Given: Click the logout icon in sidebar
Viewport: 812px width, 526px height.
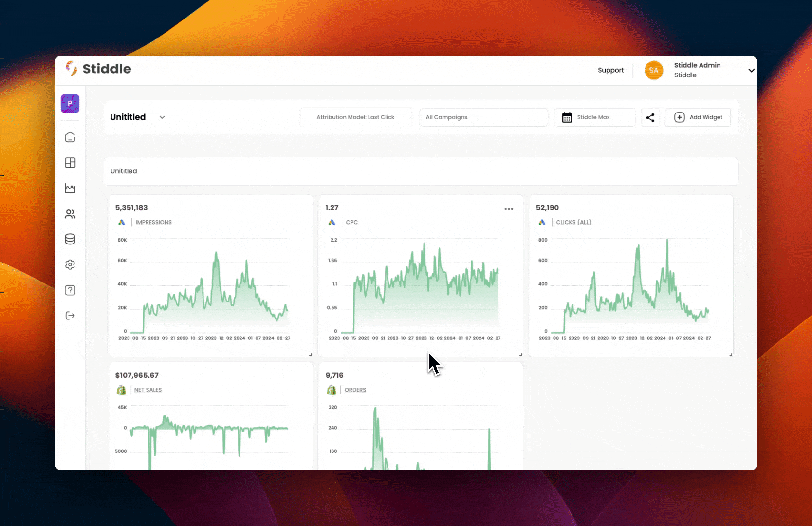Looking at the screenshot, I should point(70,316).
